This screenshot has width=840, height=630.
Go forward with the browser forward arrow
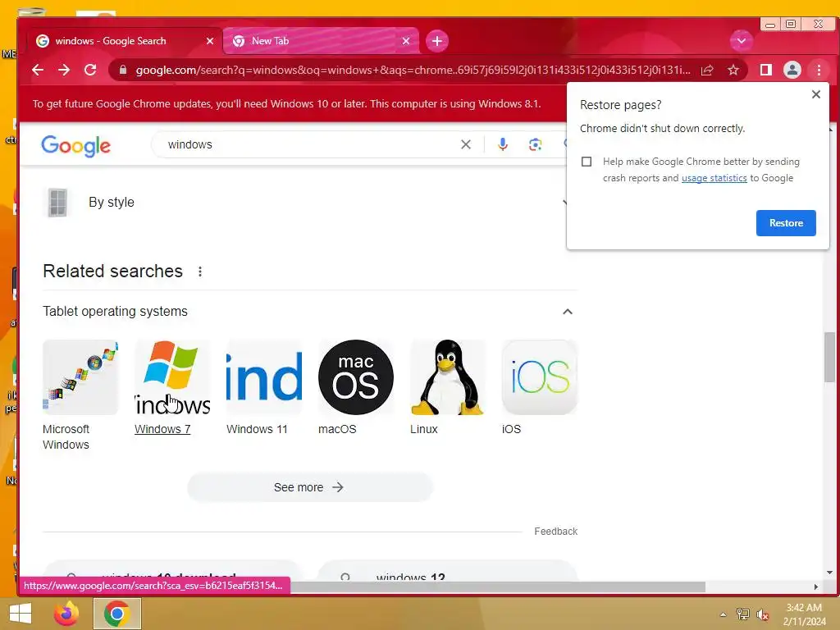[64, 70]
